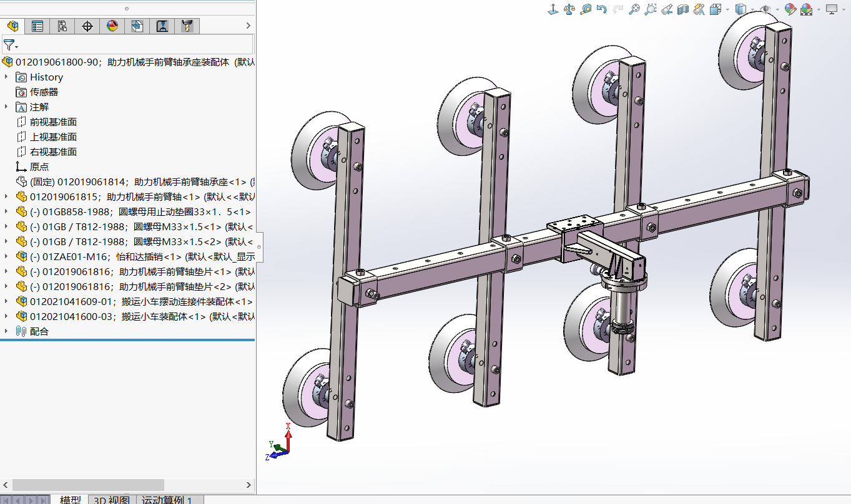Viewport: 851px width, 504px height.
Task: Select the 搬运小车摆动连接件装配体 subassembly
Action: point(135,301)
